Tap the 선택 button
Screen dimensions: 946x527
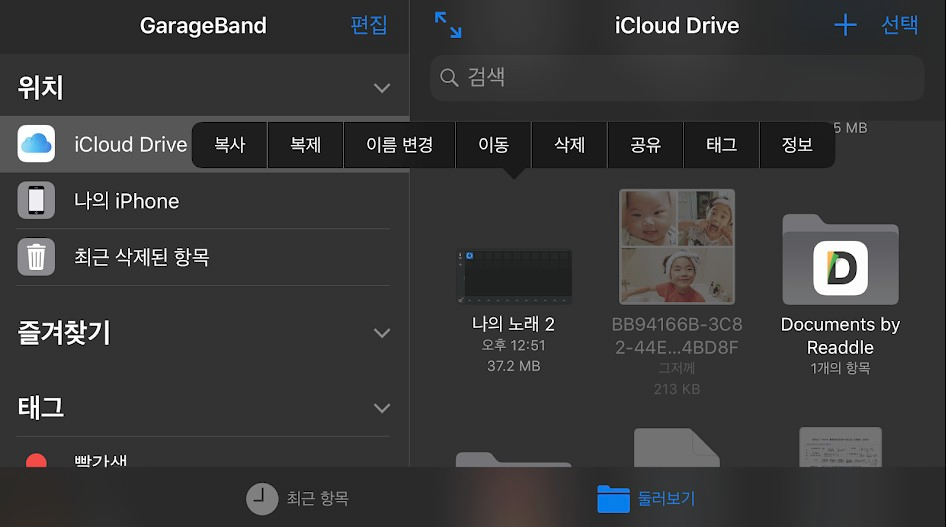point(900,25)
